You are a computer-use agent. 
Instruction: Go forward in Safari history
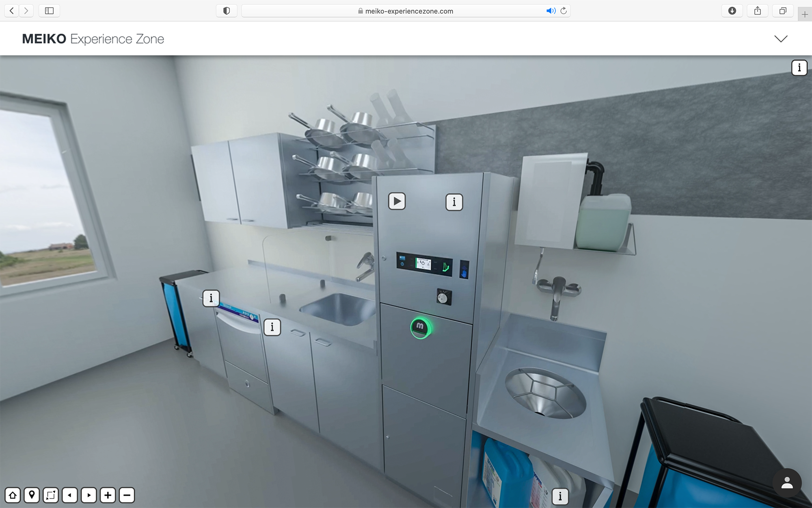[26, 11]
